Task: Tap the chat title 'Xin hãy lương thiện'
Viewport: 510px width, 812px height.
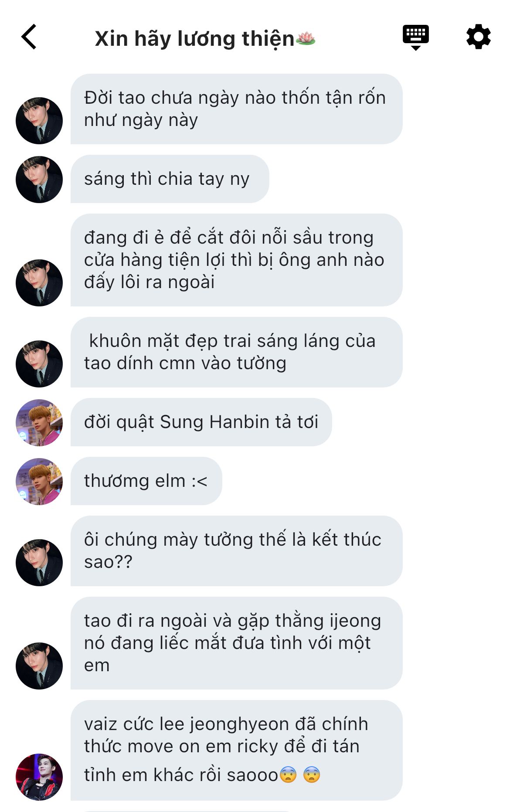Action: click(x=194, y=39)
